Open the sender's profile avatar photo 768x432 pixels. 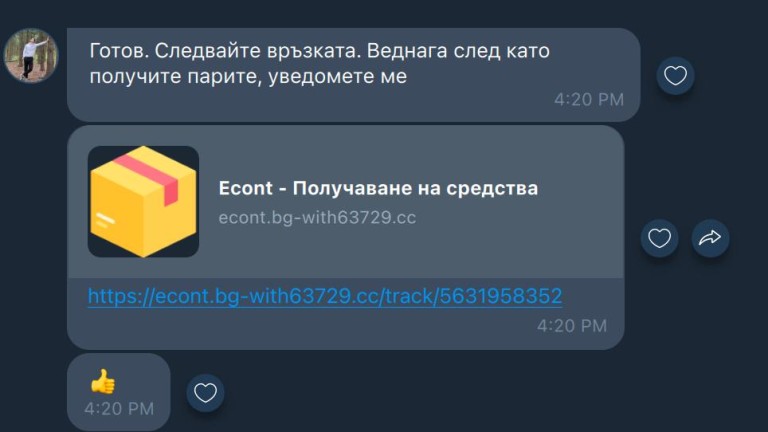click(x=30, y=55)
